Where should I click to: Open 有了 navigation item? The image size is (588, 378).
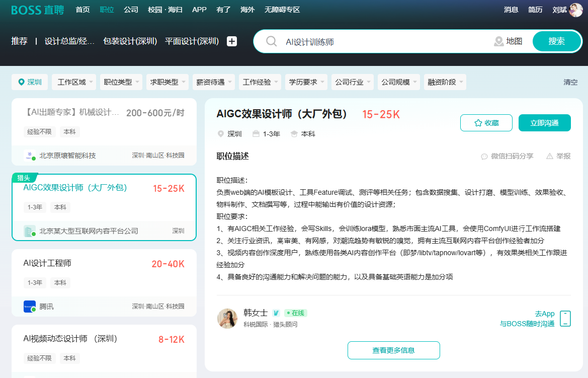pyautogui.click(x=223, y=10)
